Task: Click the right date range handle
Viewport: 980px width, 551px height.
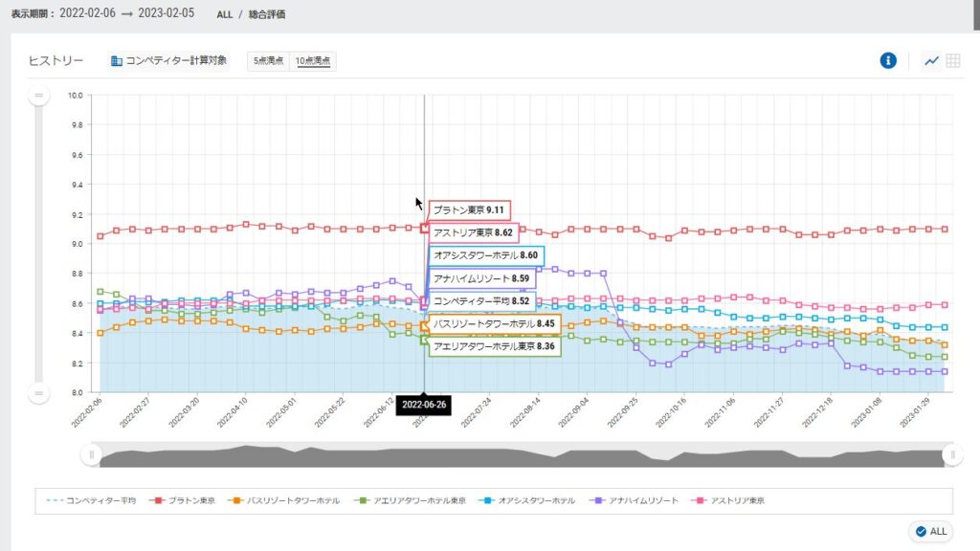Action: click(951, 455)
